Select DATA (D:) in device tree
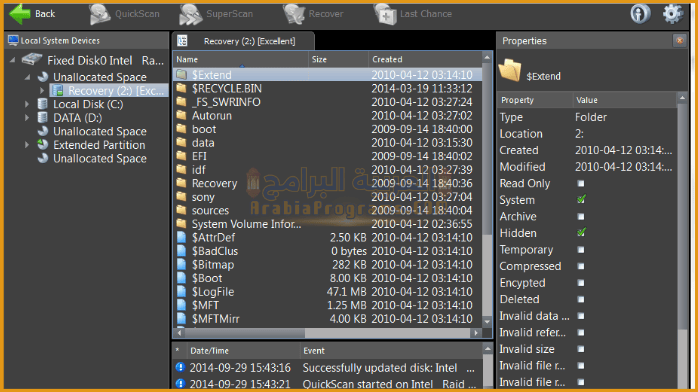This screenshot has width=698, height=392. point(77,118)
